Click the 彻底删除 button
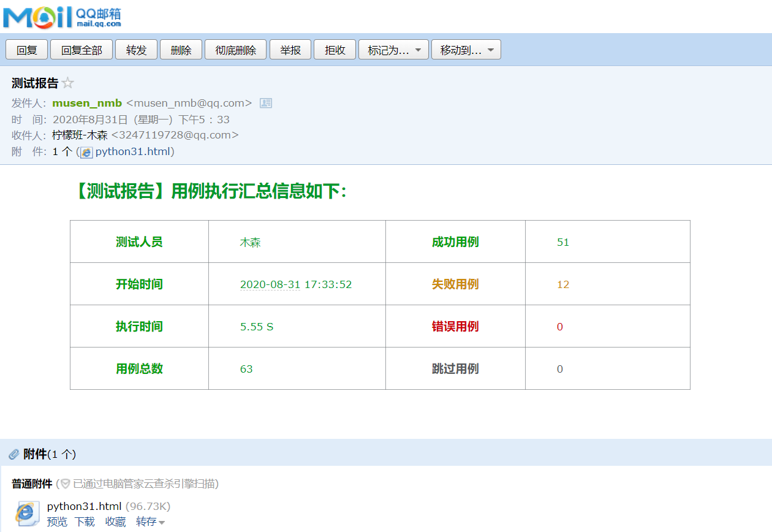Screen dimensions: 772x532 236,50
